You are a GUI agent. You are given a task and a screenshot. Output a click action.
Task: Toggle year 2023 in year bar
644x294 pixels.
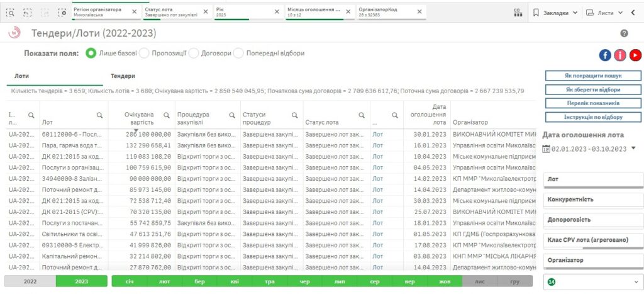click(x=81, y=281)
